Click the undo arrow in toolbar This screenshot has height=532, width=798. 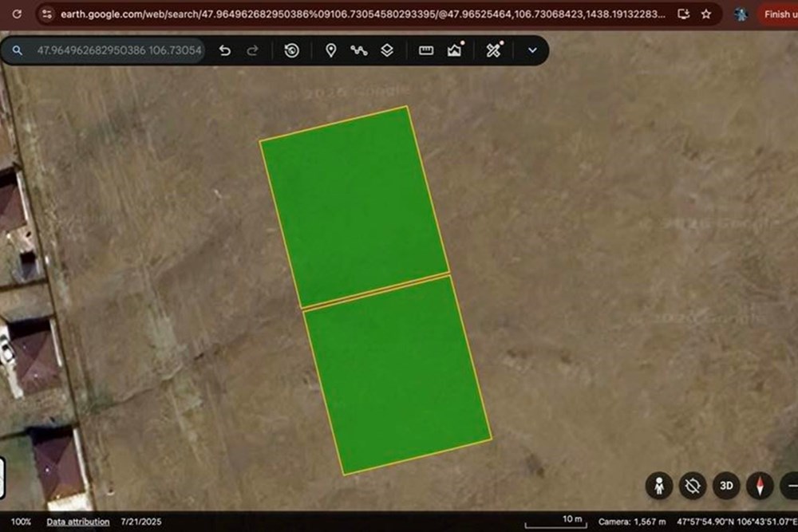point(225,50)
